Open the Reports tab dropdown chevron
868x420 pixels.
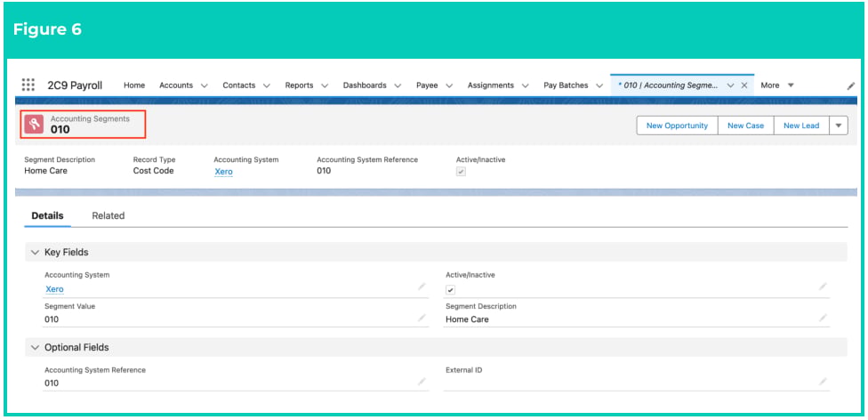[325, 86]
